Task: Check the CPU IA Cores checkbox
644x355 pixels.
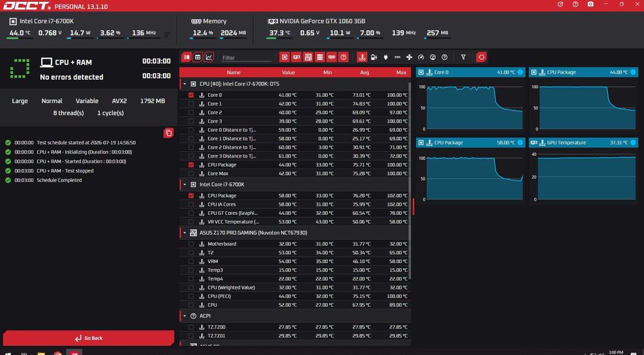Action: tap(191, 204)
